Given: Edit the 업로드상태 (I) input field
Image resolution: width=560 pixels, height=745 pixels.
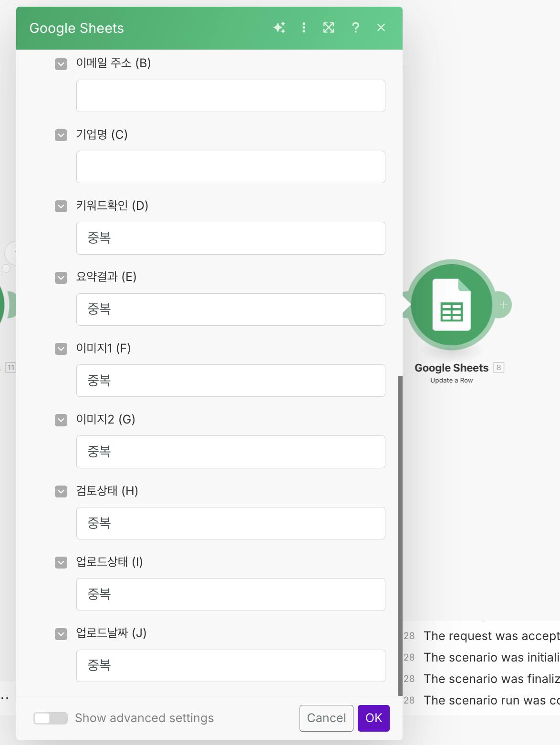Looking at the screenshot, I should pos(231,594).
